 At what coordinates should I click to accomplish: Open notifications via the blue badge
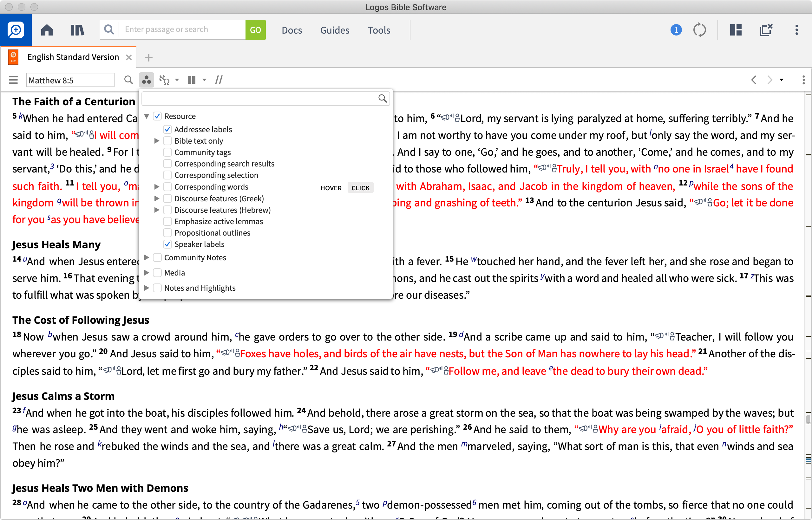pyautogui.click(x=676, y=30)
